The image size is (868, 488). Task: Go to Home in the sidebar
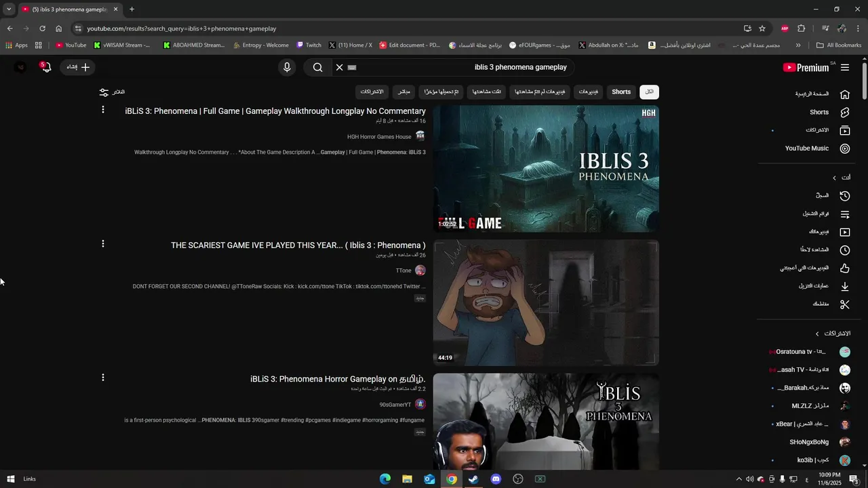pyautogui.click(x=822, y=94)
